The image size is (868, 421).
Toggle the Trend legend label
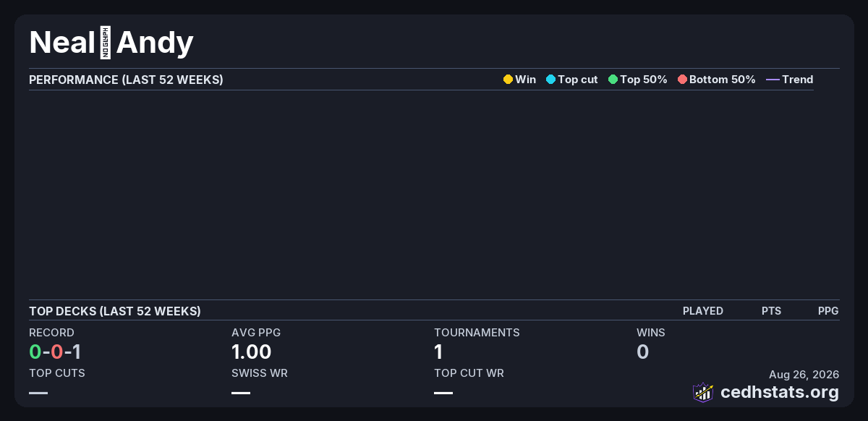(x=797, y=80)
